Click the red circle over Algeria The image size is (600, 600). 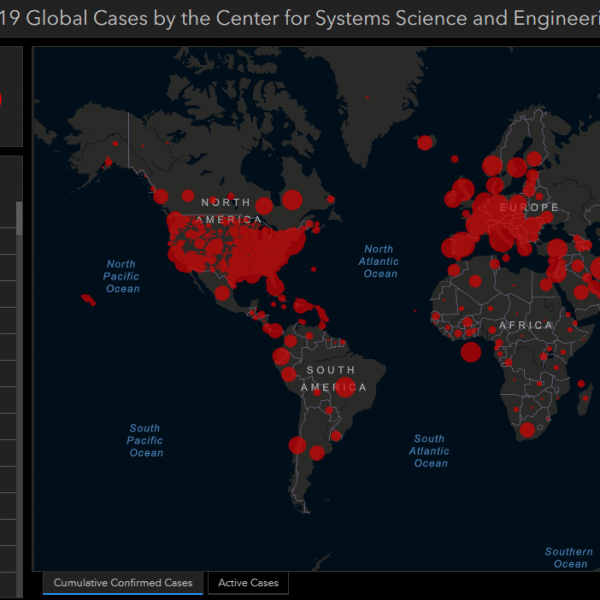pyautogui.click(x=475, y=281)
